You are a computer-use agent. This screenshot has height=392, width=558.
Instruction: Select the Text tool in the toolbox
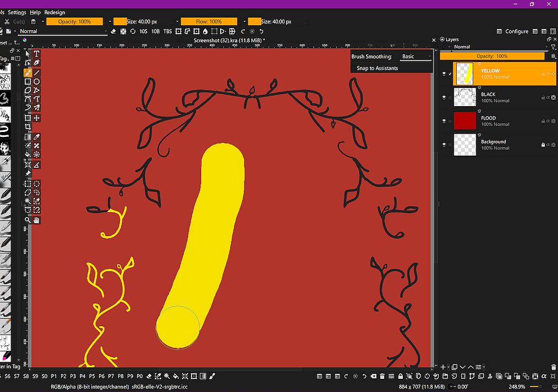tap(36, 54)
